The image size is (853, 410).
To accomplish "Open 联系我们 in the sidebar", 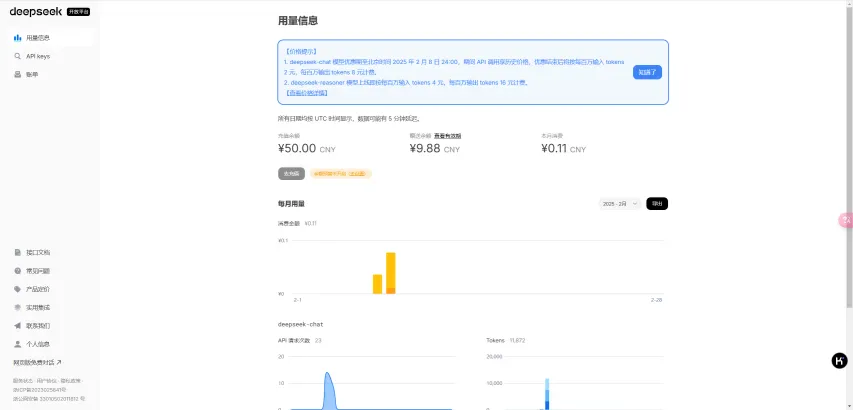I will (x=50, y=326).
